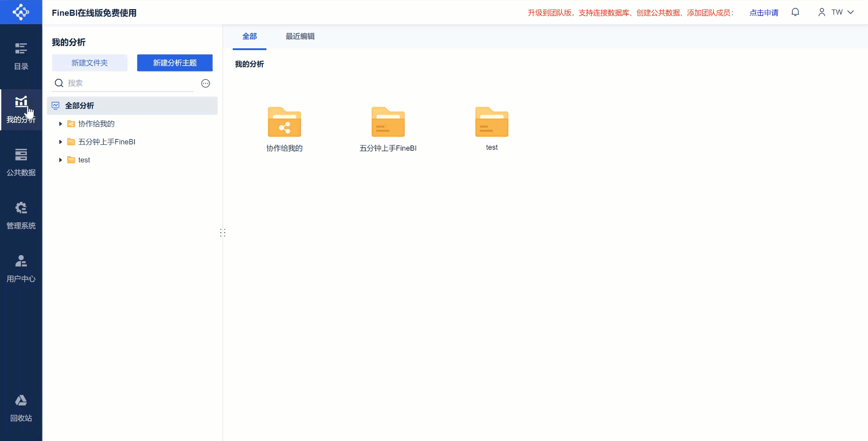Viewport: 868px width, 441px height.
Task: Select the 全部 tab
Action: pos(249,36)
